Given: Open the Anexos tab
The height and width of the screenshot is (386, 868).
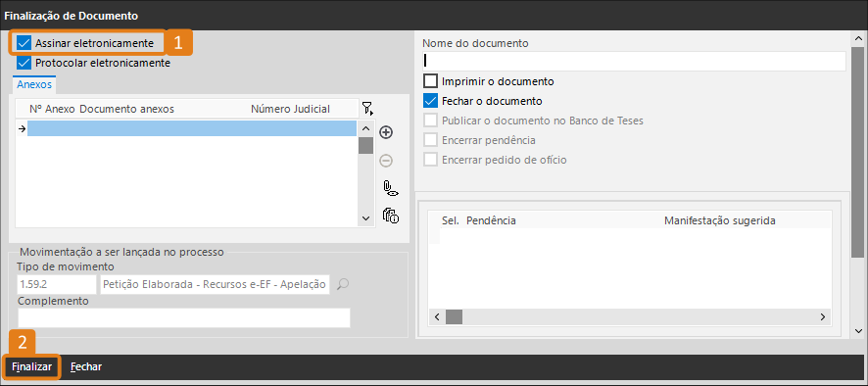Looking at the screenshot, I should pyautogui.click(x=34, y=84).
